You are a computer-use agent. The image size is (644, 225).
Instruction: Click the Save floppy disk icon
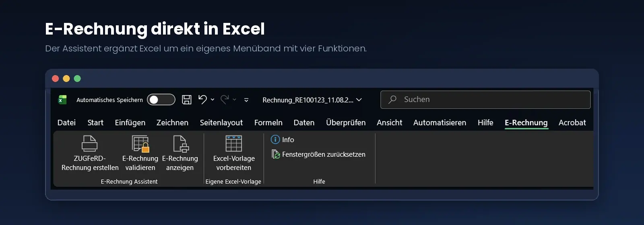click(187, 100)
